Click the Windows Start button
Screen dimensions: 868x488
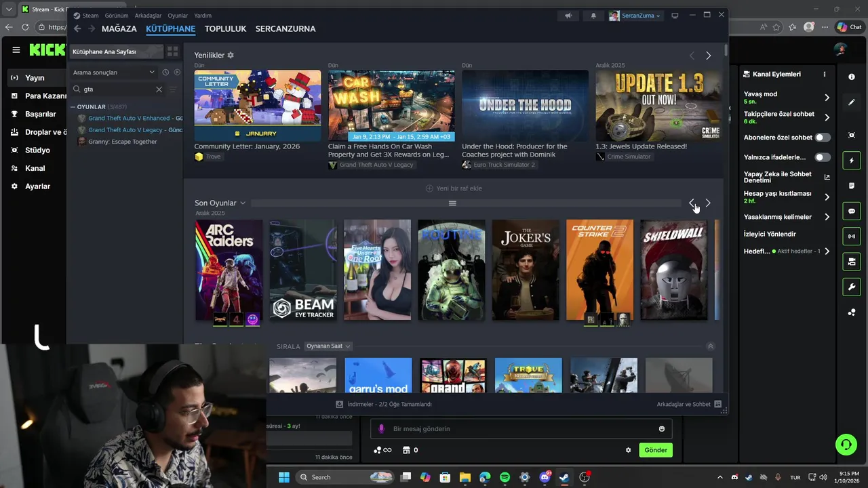284,477
